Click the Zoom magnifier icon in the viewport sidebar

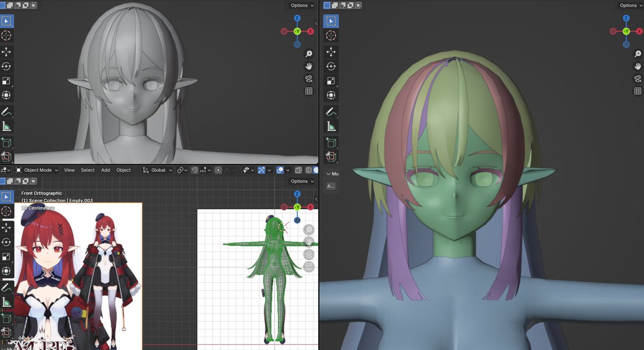[x=309, y=54]
